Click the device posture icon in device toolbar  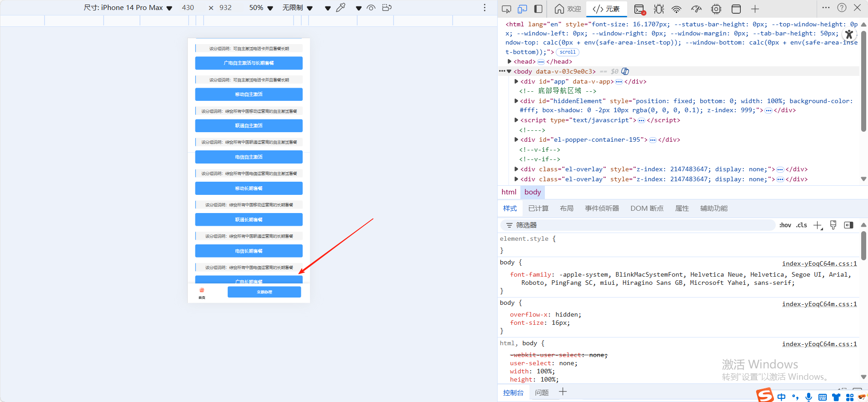[x=387, y=8]
